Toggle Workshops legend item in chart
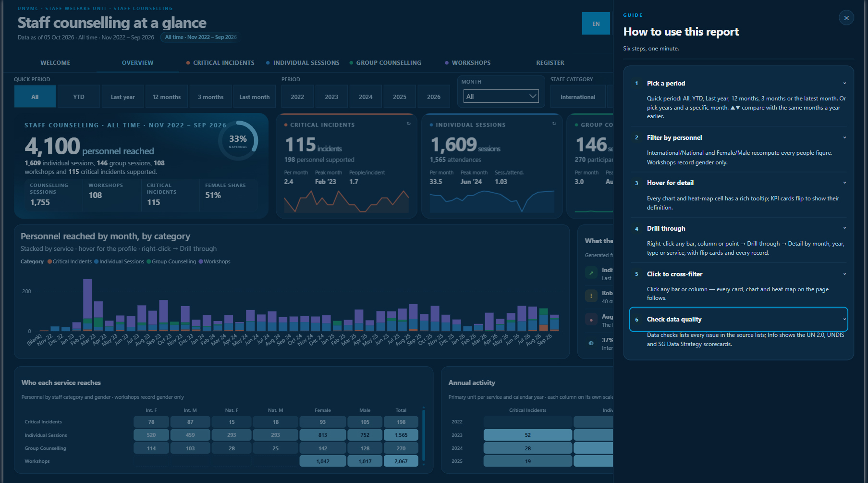Image resolution: width=868 pixels, height=483 pixels. [x=215, y=261]
